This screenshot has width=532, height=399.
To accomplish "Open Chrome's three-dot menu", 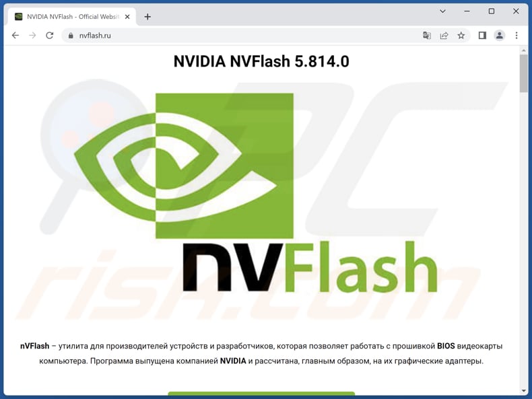I will tap(517, 35).
